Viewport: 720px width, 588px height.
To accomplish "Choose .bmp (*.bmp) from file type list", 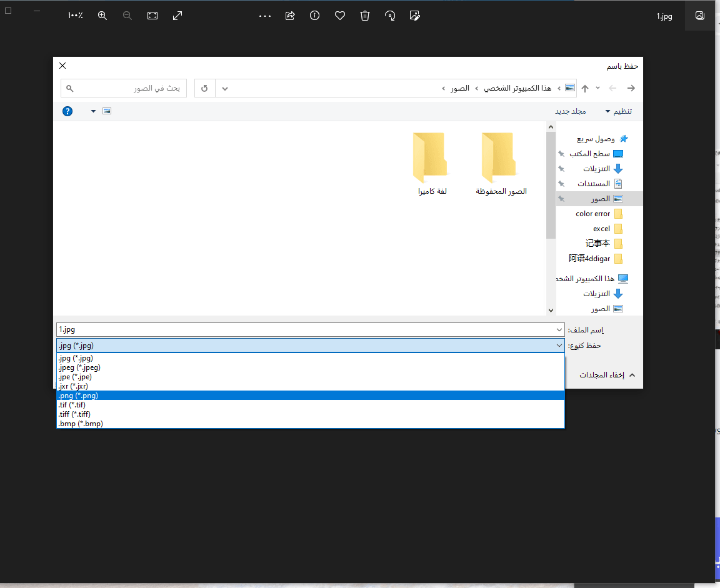I will tap(310, 424).
